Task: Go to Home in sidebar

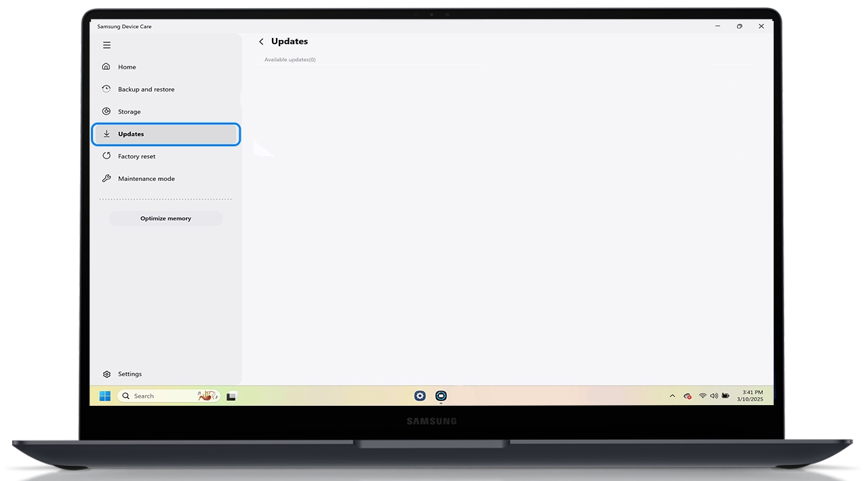Action: pos(166,67)
